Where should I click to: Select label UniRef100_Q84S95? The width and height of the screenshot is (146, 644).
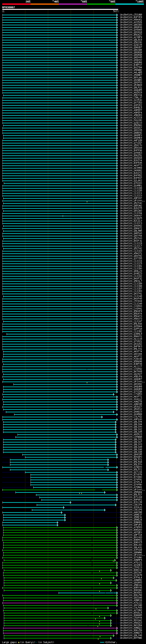(x=131, y=454)
